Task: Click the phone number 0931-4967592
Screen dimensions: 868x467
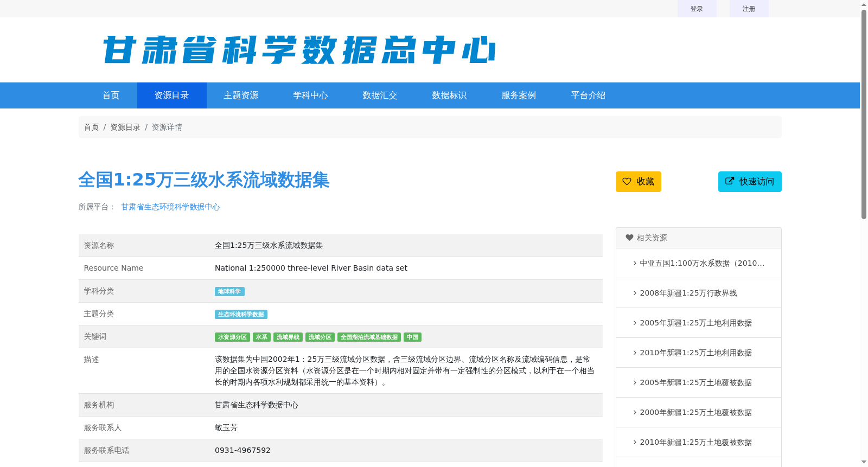Action: point(242,450)
